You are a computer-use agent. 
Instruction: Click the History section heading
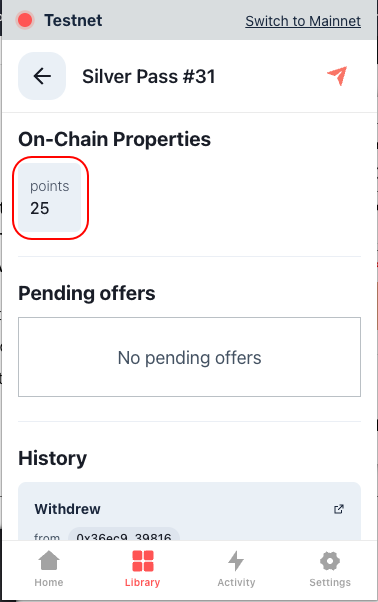click(x=53, y=458)
